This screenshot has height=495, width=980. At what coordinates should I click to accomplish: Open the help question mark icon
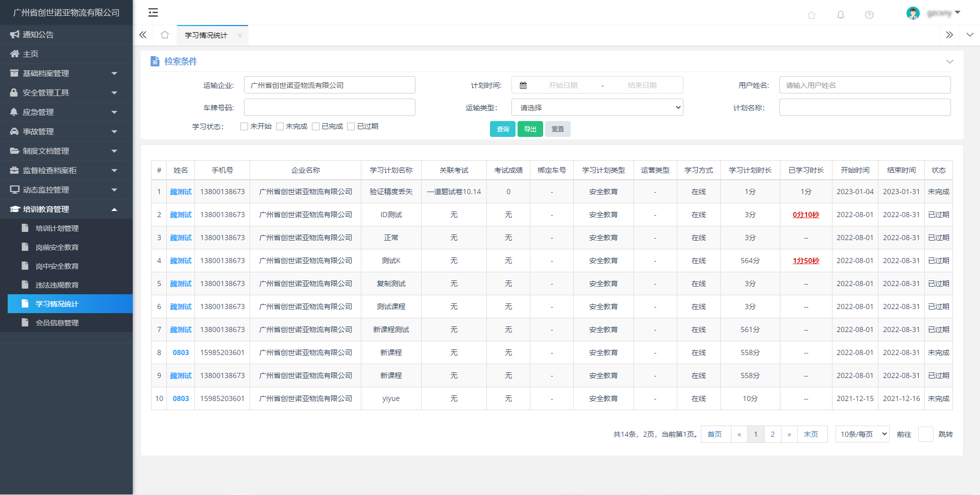point(869,15)
